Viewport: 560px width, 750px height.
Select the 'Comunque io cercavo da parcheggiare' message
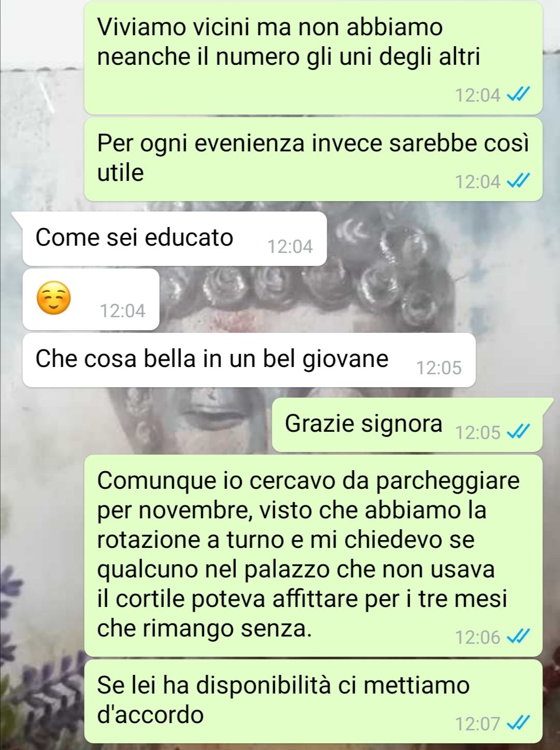coord(313,556)
